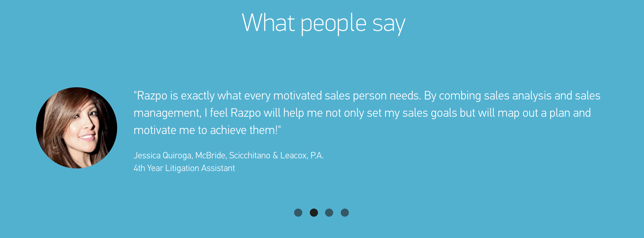The height and width of the screenshot is (238, 644).
Task: Click the word "people" in the heading
Action: point(333,23)
